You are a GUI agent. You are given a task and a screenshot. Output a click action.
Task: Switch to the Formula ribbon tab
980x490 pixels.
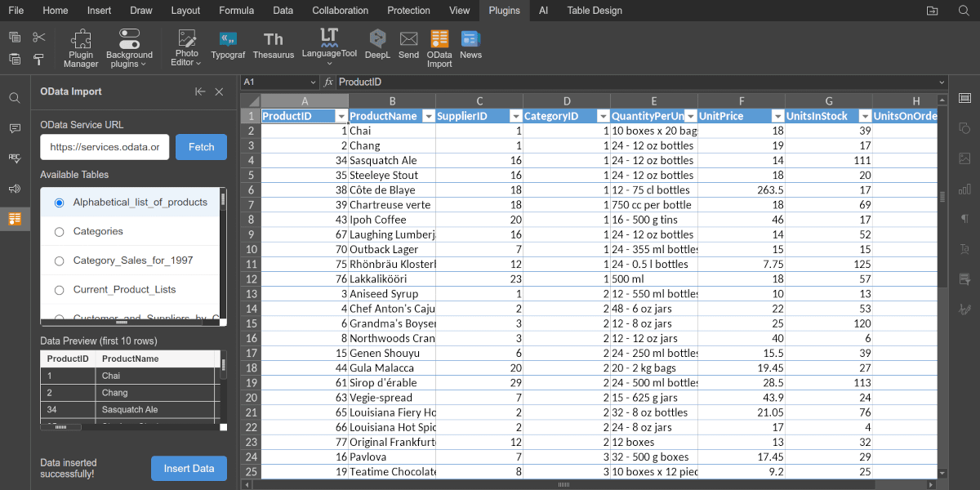[236, 11]
